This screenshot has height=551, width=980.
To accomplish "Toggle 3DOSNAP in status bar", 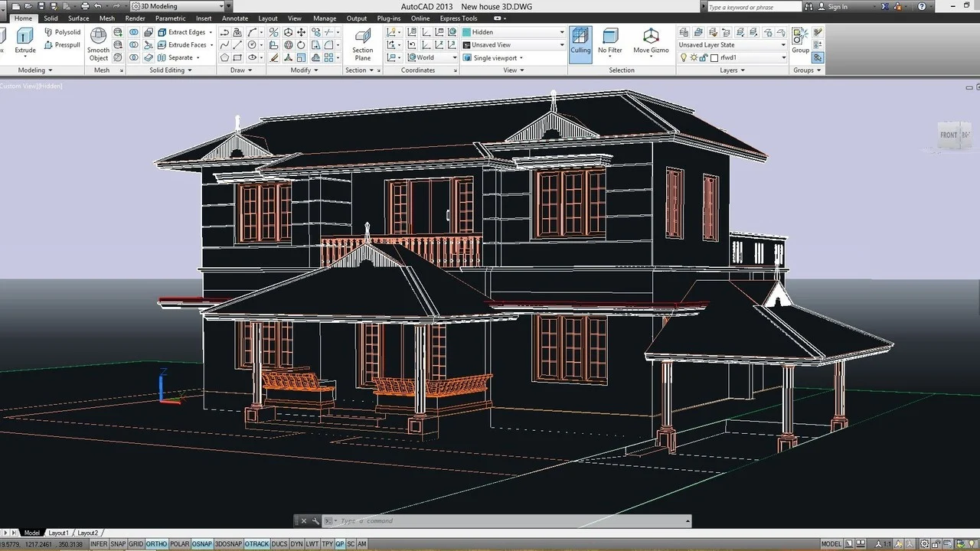I will click(228, 544).
